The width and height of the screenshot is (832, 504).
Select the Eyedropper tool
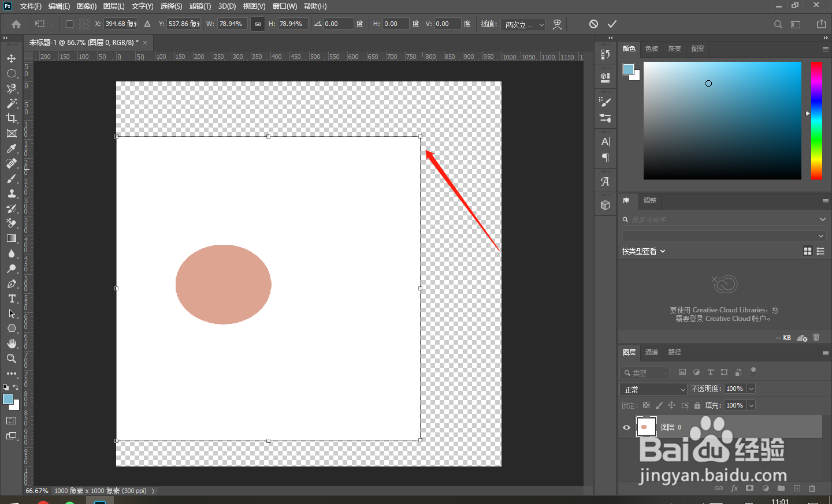click(x=12, y=149)
